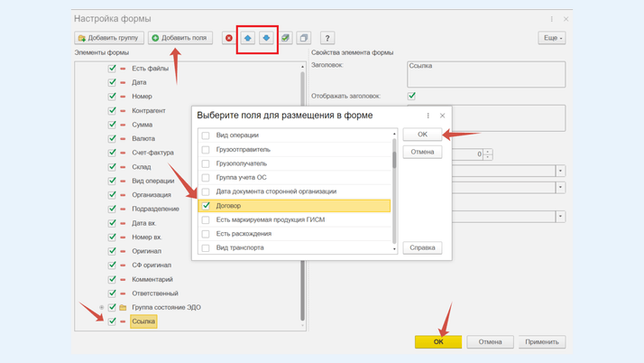Uncheck the Договор field checkbox
644x363 pixels.
pos(206,206)
